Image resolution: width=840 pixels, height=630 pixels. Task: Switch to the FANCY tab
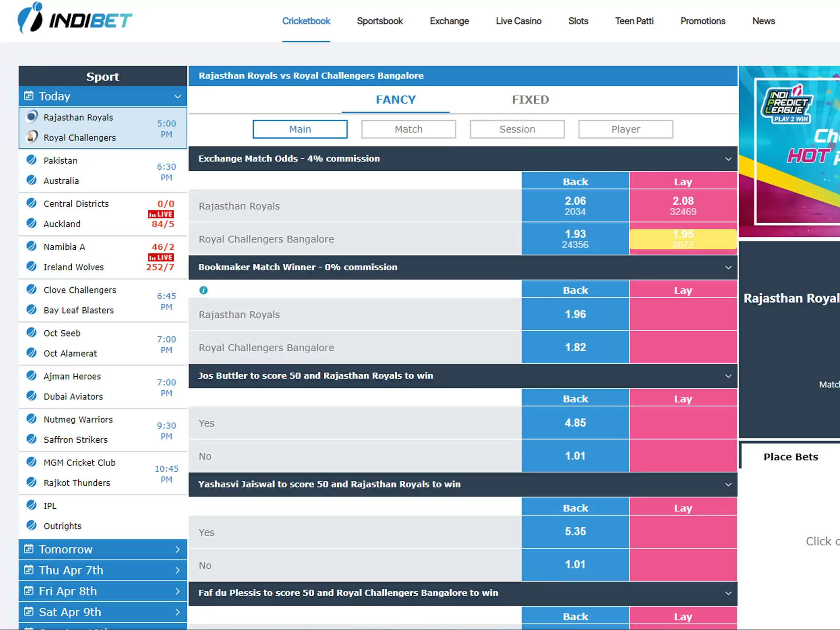[x=395, y=100]
